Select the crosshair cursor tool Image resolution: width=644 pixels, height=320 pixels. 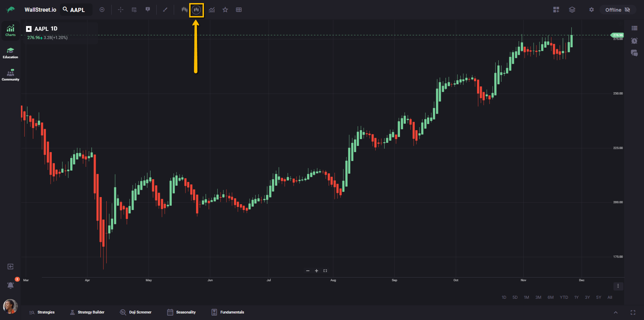121,10
